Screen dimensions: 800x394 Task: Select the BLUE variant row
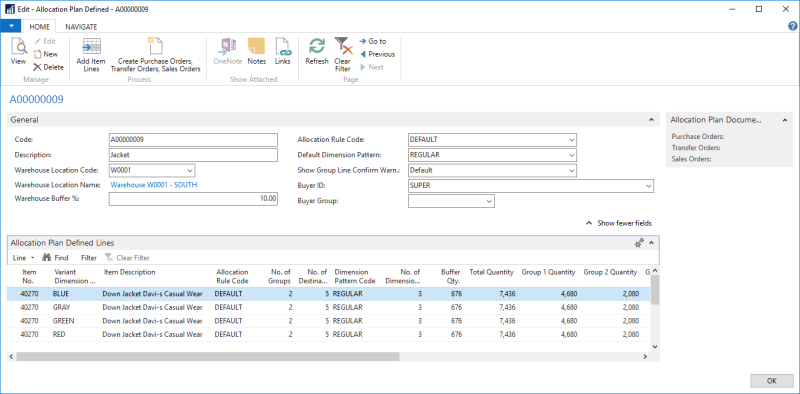[x=328, y=294]
